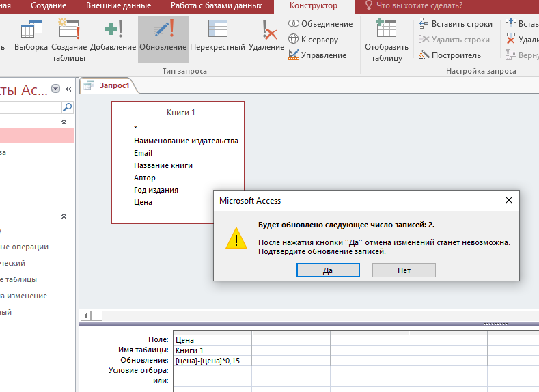Screen dimensions: 539x392
Task: Select the Год издания field
Action: (x=156, y=190)
